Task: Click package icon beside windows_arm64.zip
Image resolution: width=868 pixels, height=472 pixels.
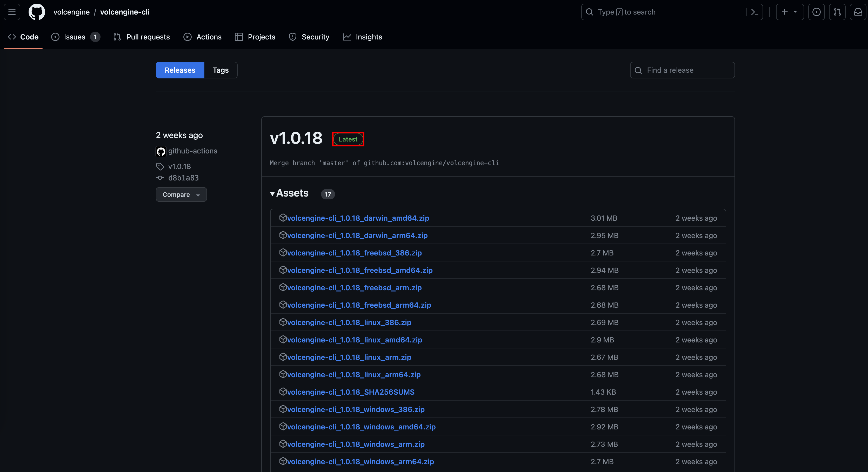Action: [x=283, y=461]
